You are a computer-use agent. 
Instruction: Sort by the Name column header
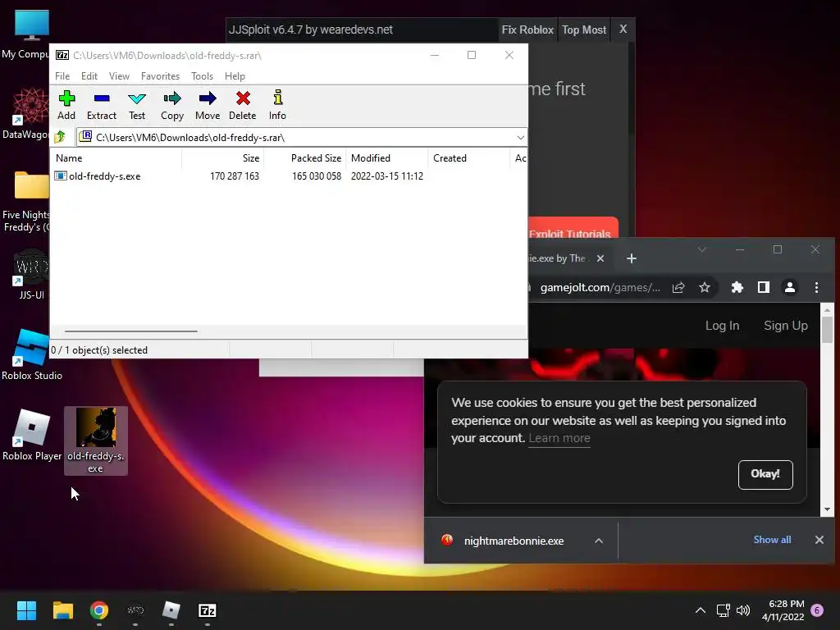(116, 158)
